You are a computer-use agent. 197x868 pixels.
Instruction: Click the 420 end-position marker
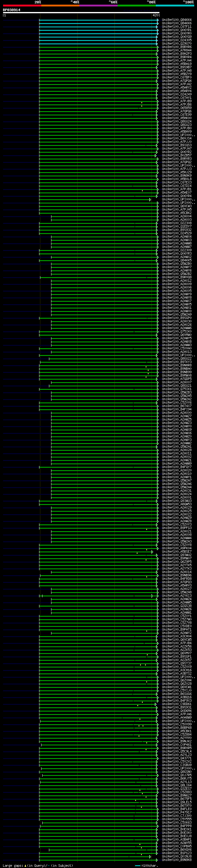click(155, 15)
